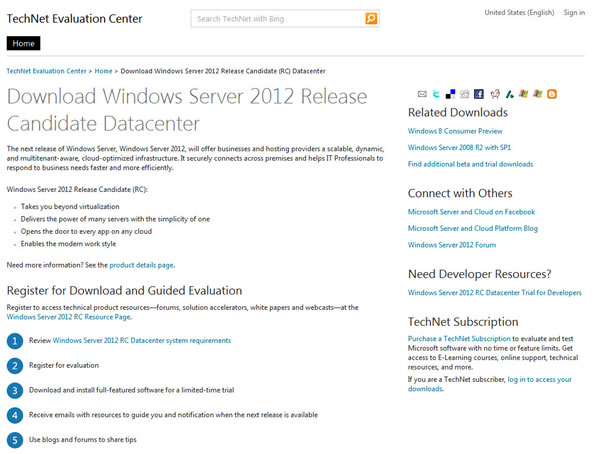Click step 5 circle beside Use blogs
600x454 pixels.
point(15,440)
